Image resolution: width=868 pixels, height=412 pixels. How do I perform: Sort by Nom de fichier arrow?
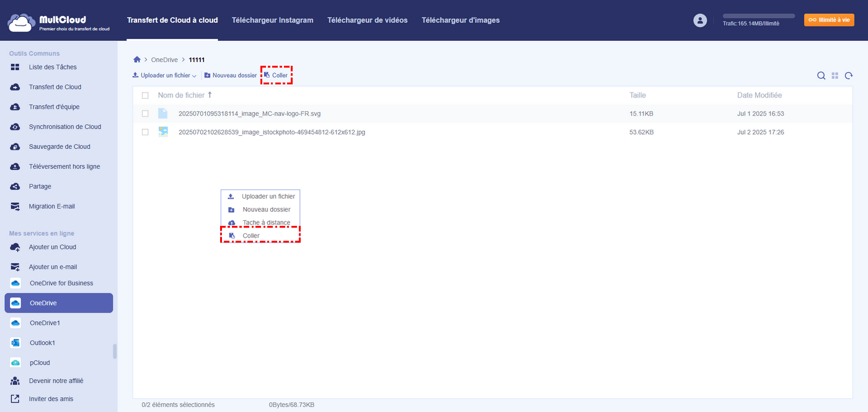(x=210, y=95)
